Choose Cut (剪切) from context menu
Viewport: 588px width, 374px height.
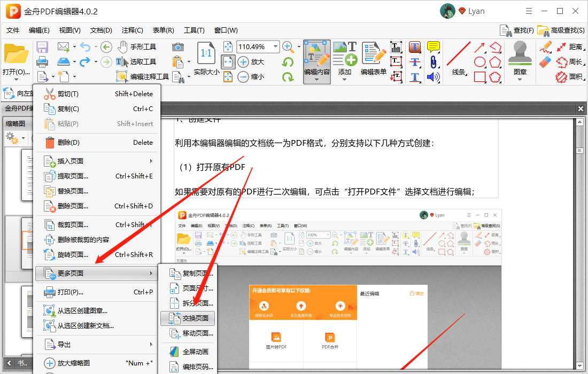pos(98,93)
